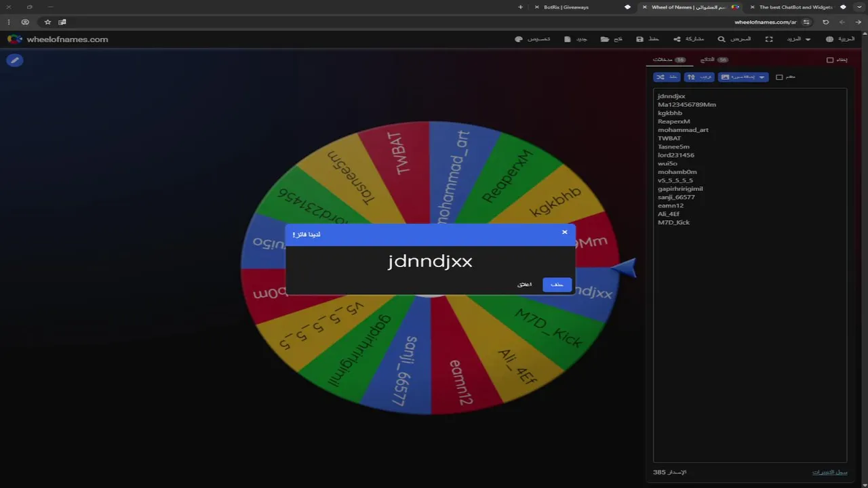
Task: Click entry mohammad_art in the list
Action: tap(683, 129)
